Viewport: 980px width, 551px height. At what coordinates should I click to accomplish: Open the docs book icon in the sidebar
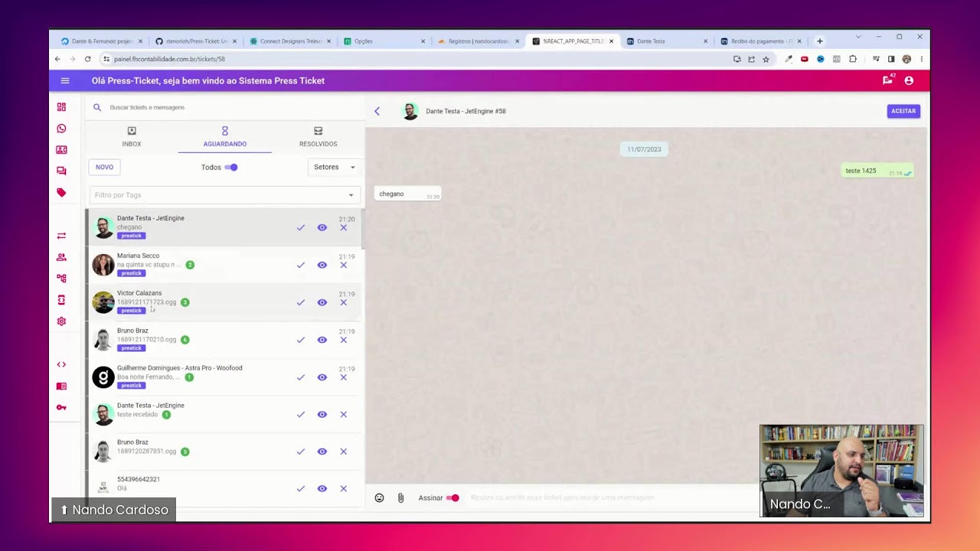[x=61, y=386]
